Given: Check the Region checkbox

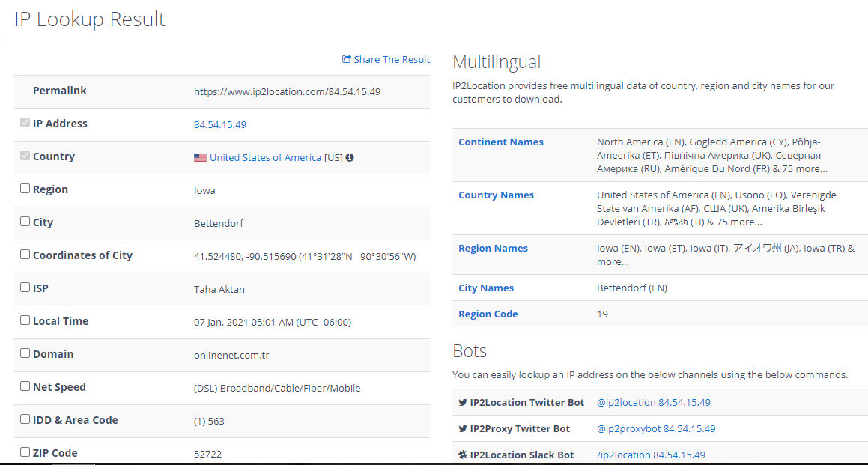Looking at the screenshot, I should 25,188.
